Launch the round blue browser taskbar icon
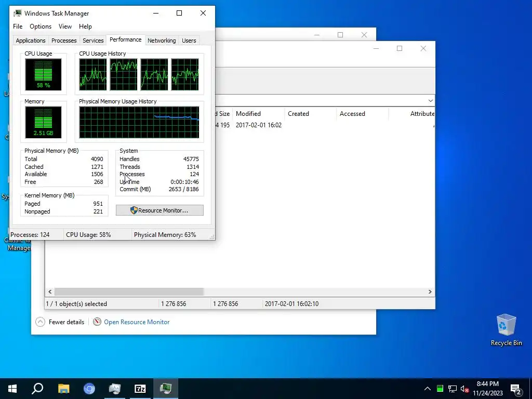Screen dimensions: 532x399 pyautogui.click(x=89, y=389)
